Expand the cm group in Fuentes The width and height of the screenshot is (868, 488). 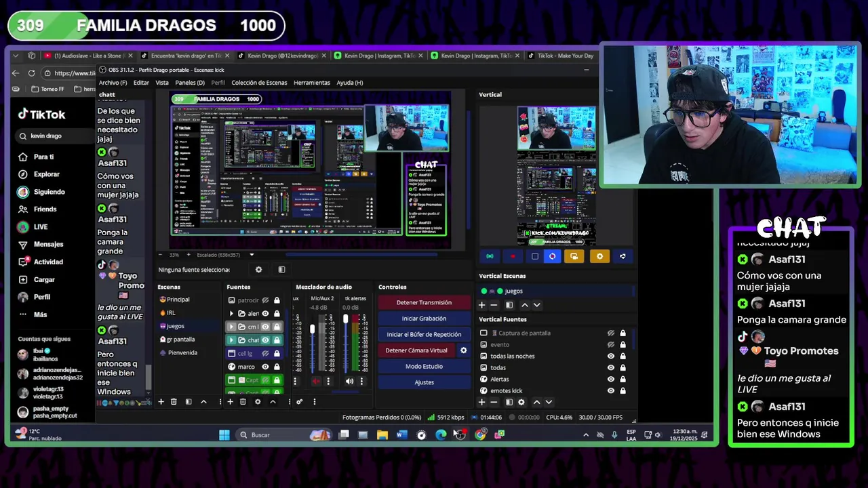click(x=231, y=327)
